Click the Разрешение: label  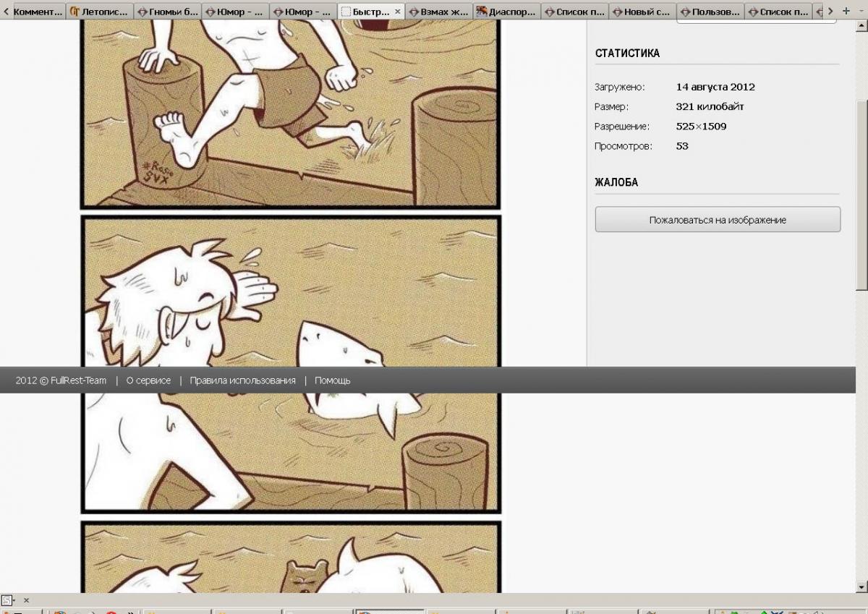[622, 127]
